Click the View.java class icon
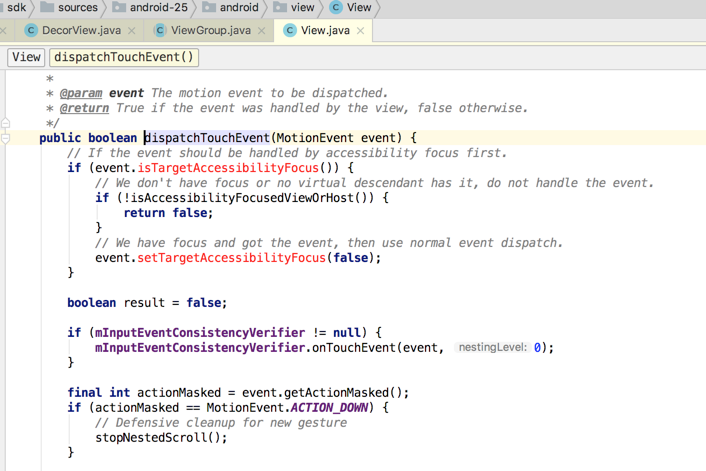This screenshot has height=471, width=706. coord(290,30)
